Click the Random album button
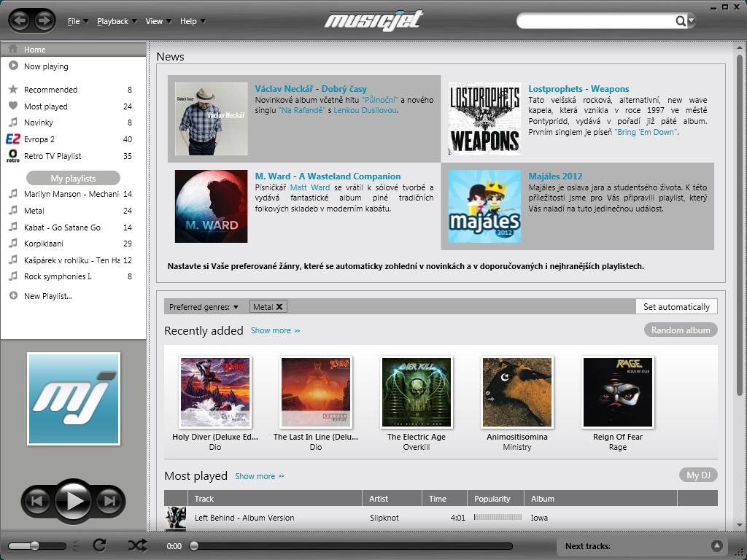Image resolution: width=747 pixels, height=560 pixels. tap(681, 330)
